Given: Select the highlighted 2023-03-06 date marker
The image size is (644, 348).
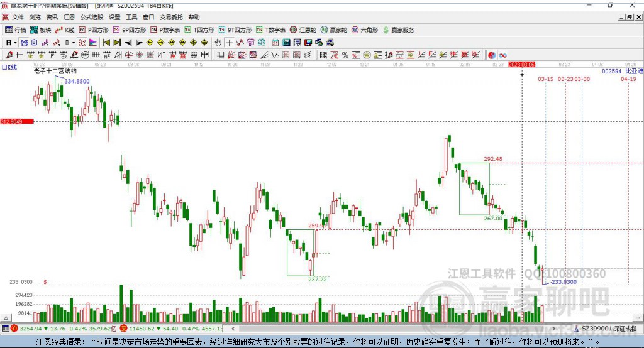Looking at the screenshot, I should click(x=521, y=65).
